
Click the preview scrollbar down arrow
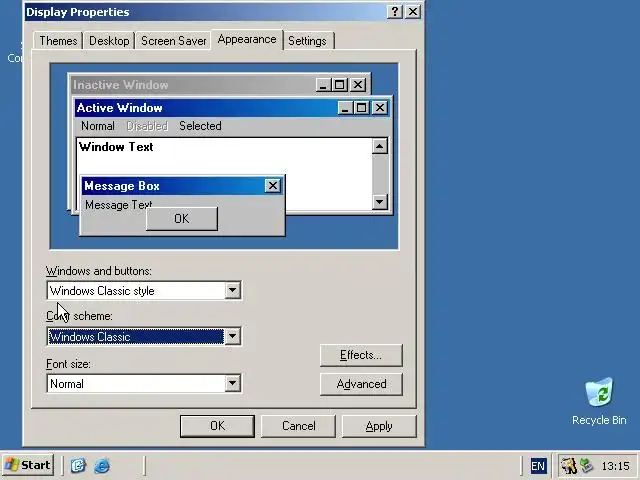pyautogui.click(x=380, y=202)
